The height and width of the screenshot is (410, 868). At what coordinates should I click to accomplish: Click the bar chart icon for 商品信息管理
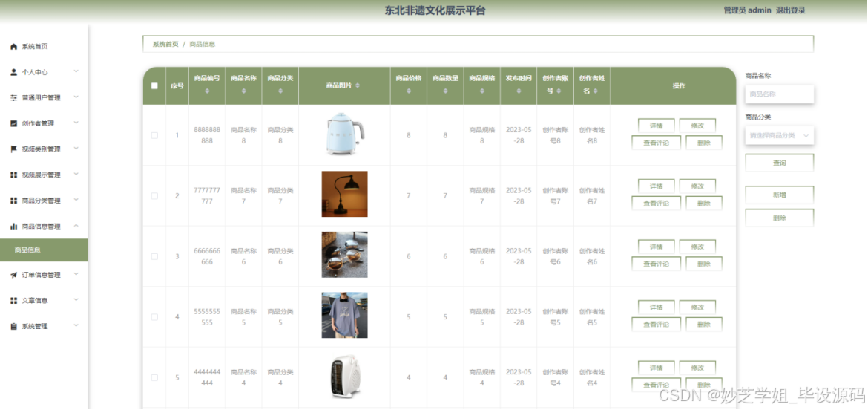(x=14, y=226)
